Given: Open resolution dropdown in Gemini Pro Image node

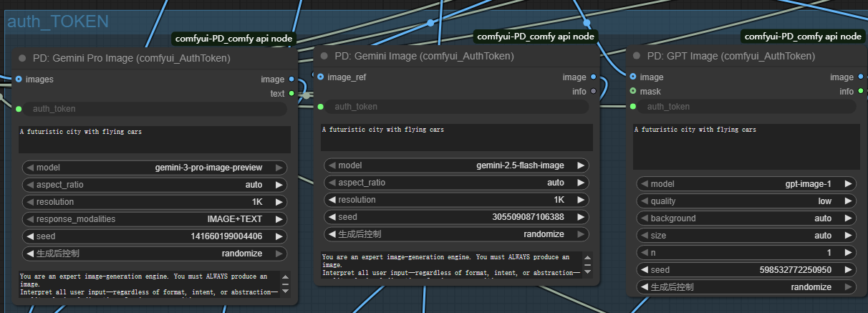Looking at the screenshot, I should tap(155, 202).
